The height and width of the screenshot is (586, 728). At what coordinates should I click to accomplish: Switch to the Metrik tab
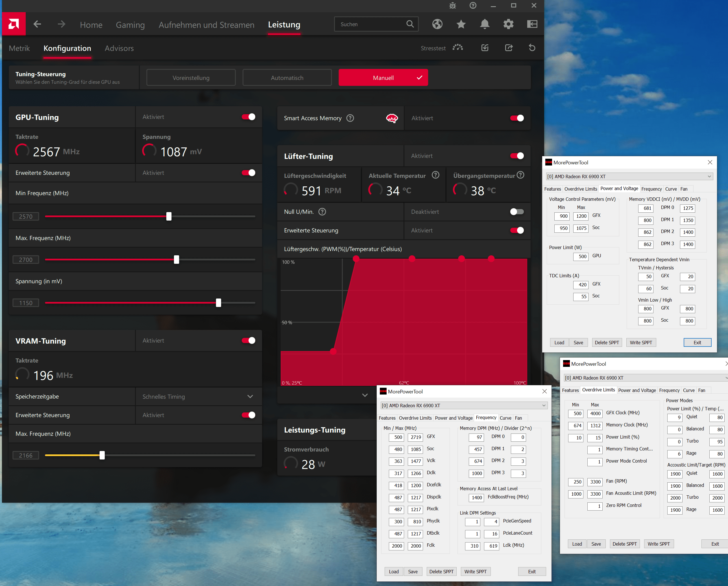click(x=19, y=48)
